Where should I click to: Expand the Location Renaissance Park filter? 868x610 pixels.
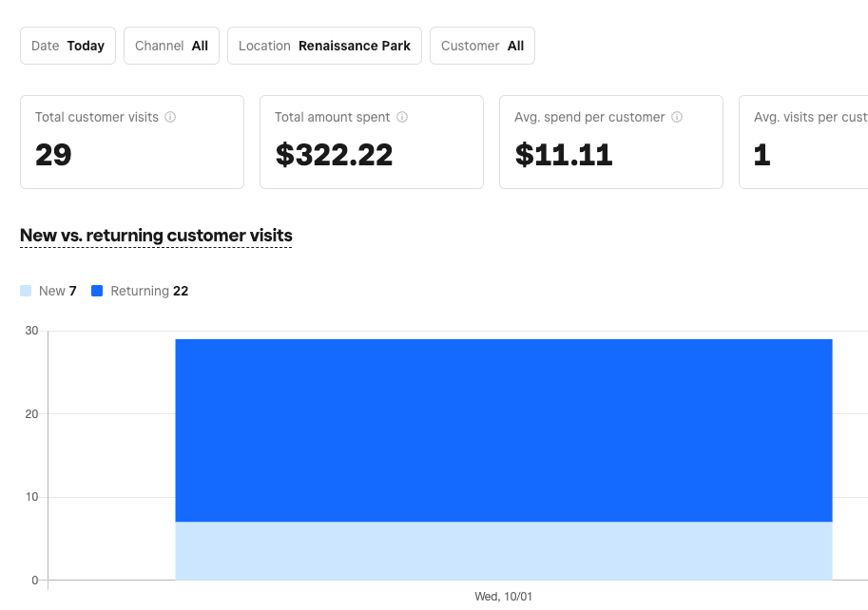point(324,46)
